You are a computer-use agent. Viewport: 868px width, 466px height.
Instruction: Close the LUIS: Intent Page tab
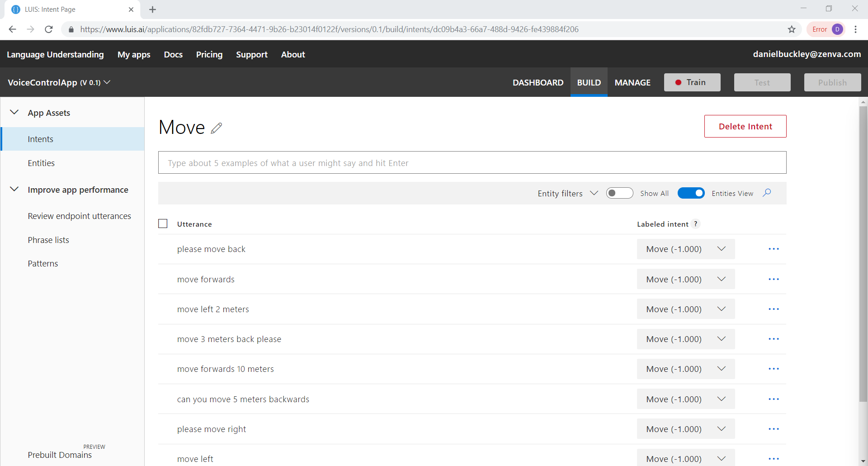tap(131, 10)
